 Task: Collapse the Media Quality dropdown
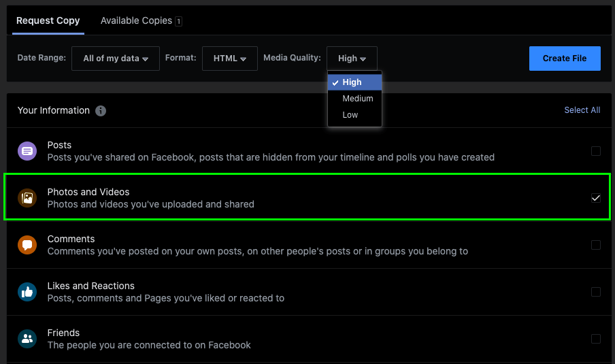tap(352, 59)
